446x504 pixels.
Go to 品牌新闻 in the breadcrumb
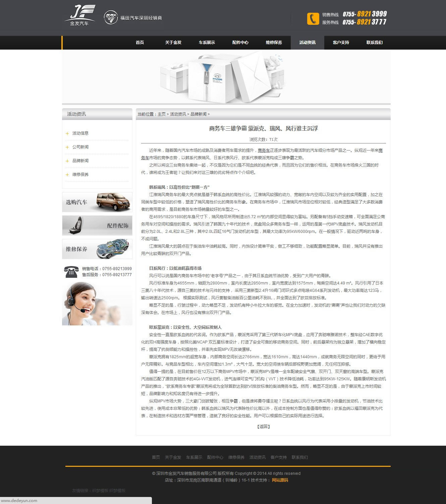coord(199,114)
